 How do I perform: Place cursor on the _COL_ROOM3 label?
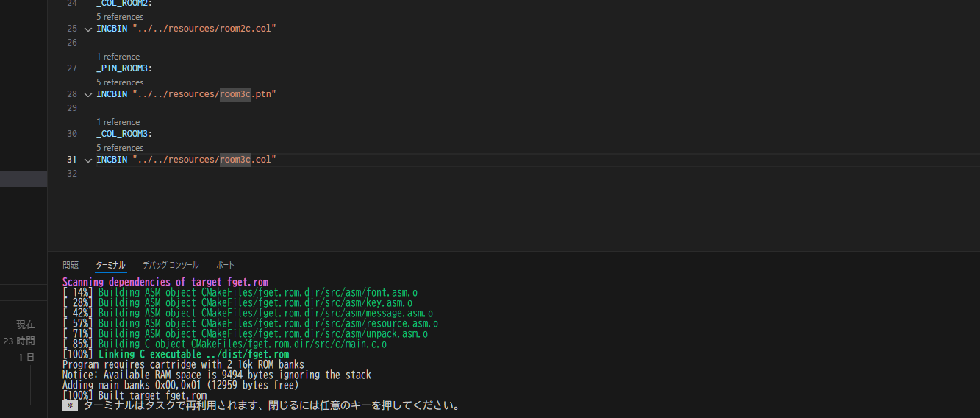124,134
